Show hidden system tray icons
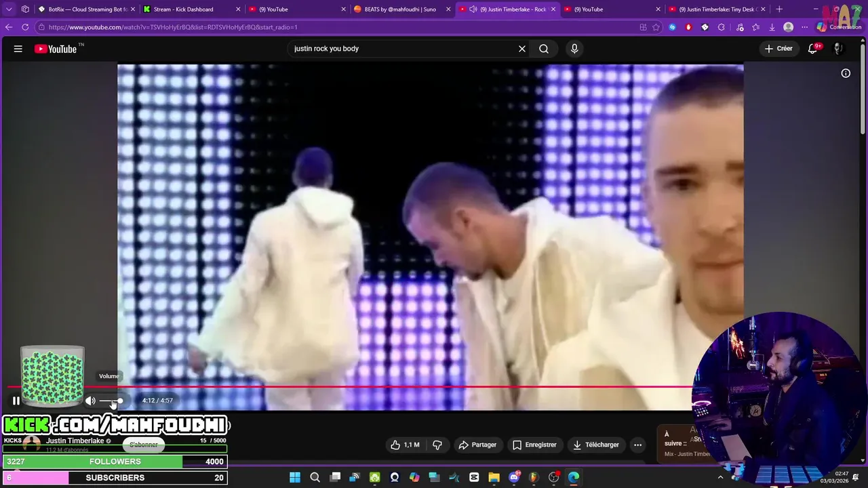Viewport: 868px width, 488px height. tap(720, 477)
